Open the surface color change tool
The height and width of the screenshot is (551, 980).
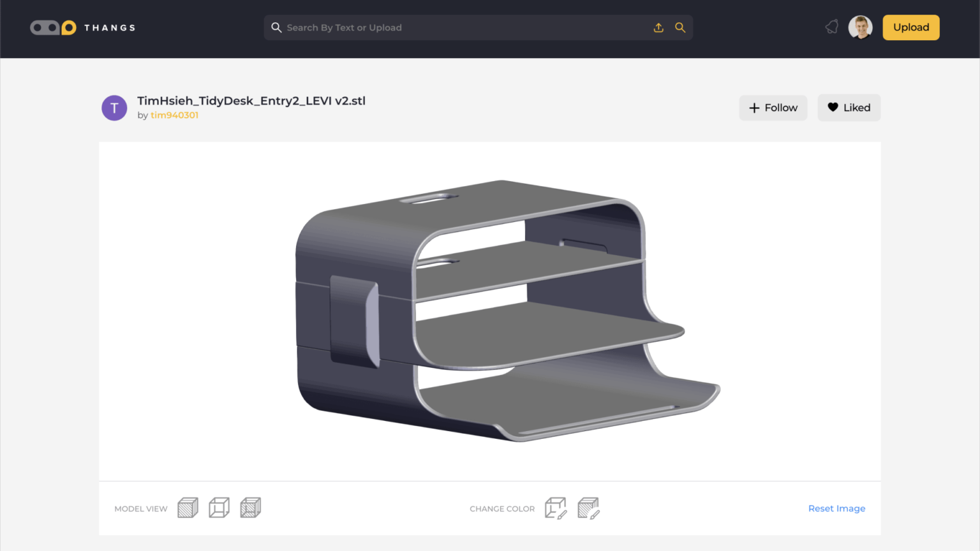pyautogui.click(x=588, y=507)
